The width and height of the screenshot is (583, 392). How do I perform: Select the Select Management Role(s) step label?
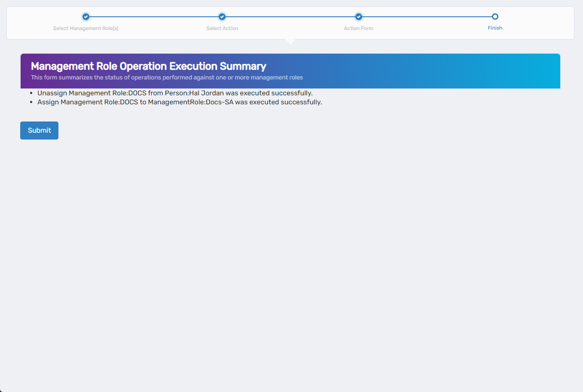point(85,28)
